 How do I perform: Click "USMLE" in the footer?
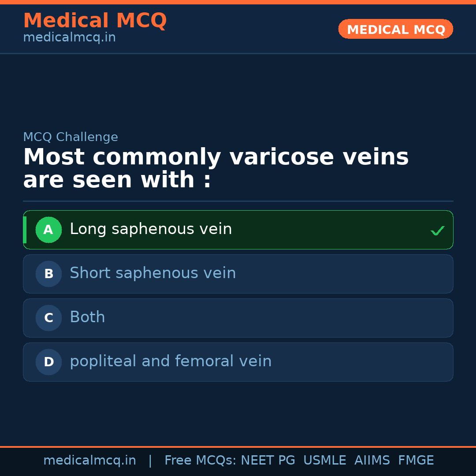(324, 461)
